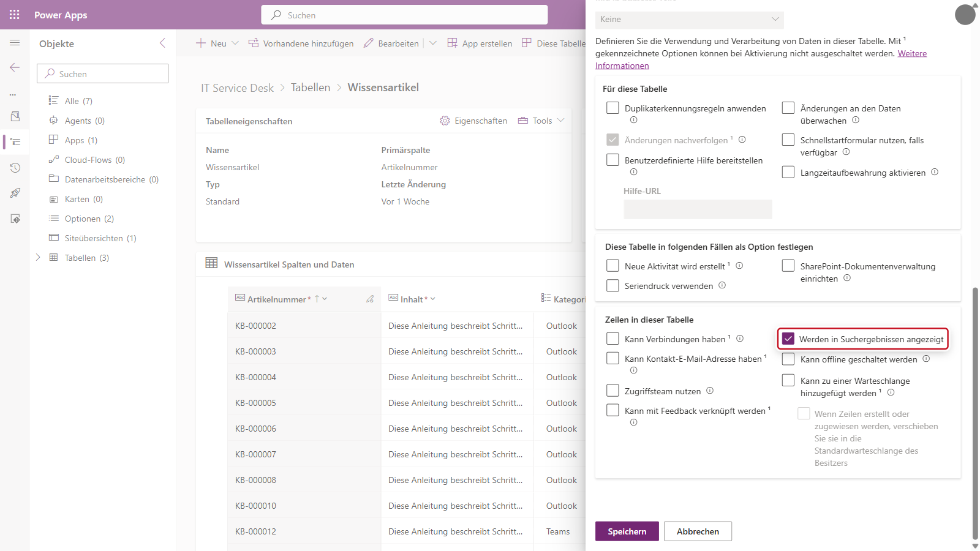This screenshot has width=980, height=551.
Task: Click the properties panel vertical scrollbar
Action: tap(975, 413)
